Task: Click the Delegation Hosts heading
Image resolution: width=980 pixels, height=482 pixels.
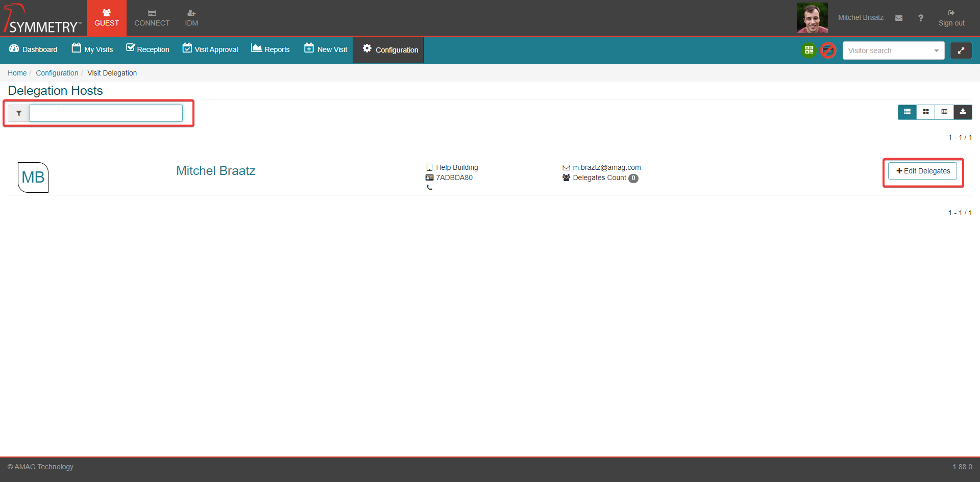Action: (55, 91)
